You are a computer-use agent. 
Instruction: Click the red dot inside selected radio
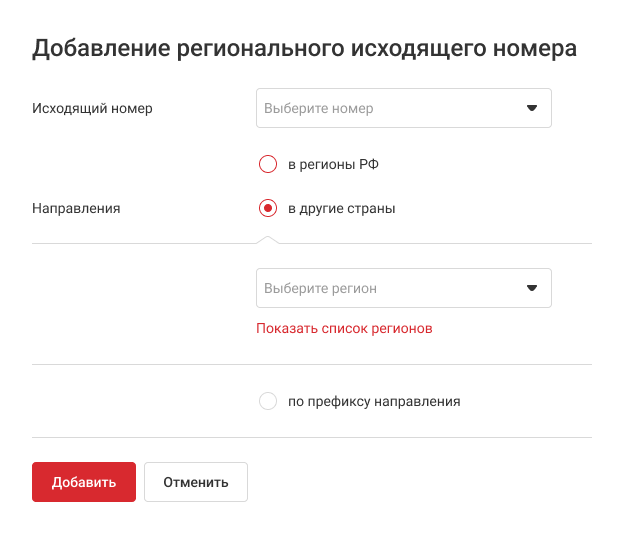pyautogui.click(x=267, y=209)
